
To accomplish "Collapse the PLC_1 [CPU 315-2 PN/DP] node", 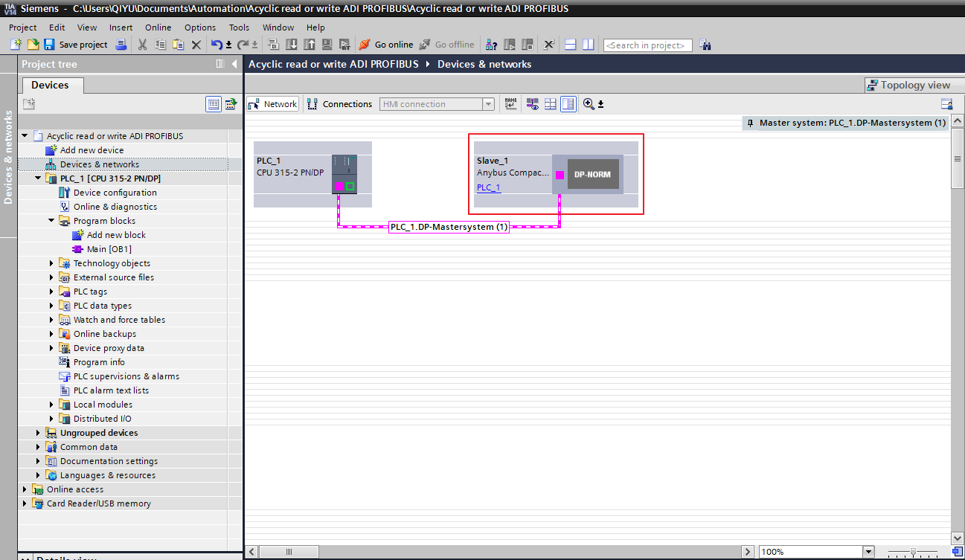I will pyautogui.click(x=39, y=178).
